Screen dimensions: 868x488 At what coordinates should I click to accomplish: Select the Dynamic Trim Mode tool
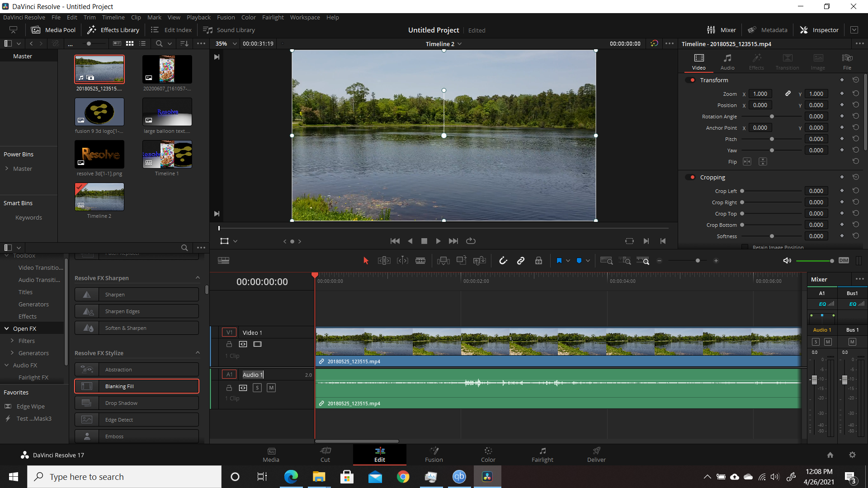(x=402, y=261)
